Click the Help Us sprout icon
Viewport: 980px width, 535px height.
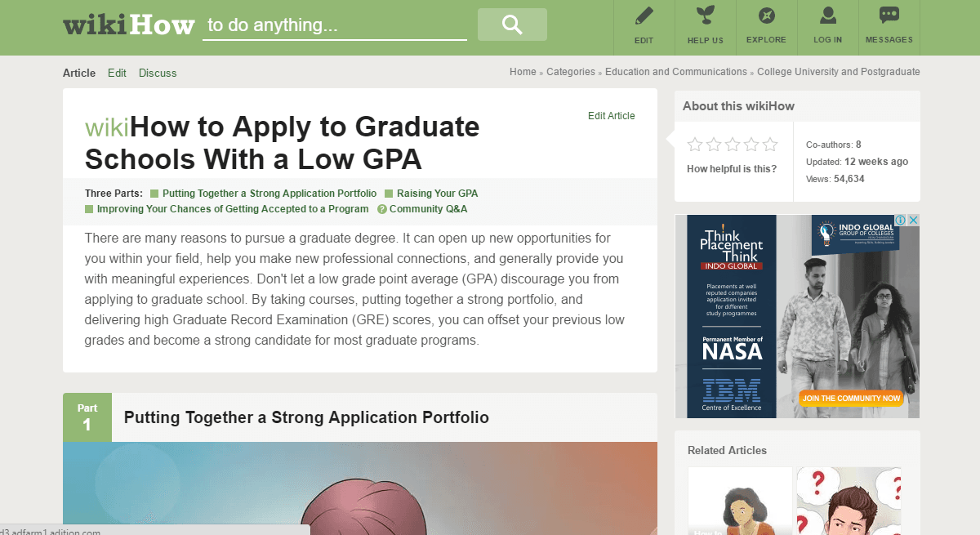(x=705, y=16)
